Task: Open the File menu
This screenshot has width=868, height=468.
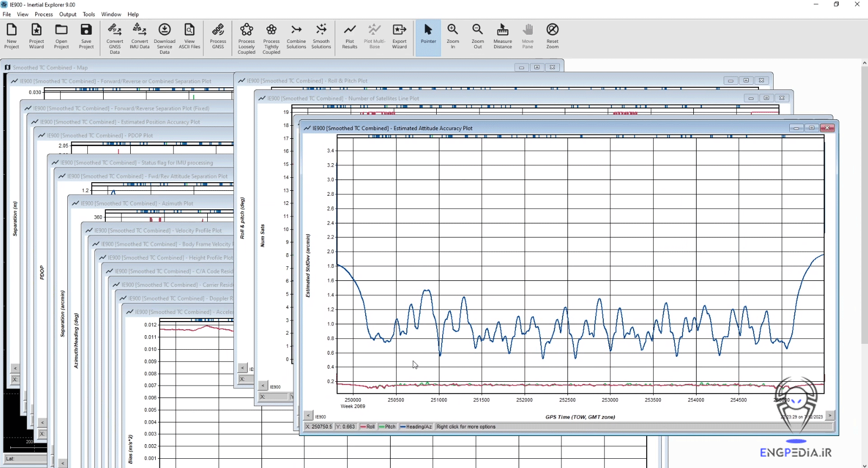Action: 7,14
